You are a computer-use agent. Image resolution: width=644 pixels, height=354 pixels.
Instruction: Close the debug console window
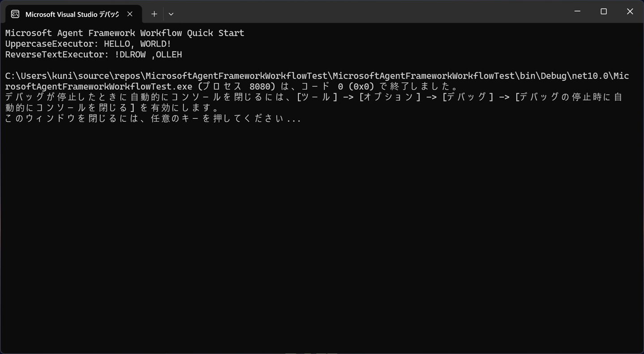pyautogui.click(x=630, y=12)
